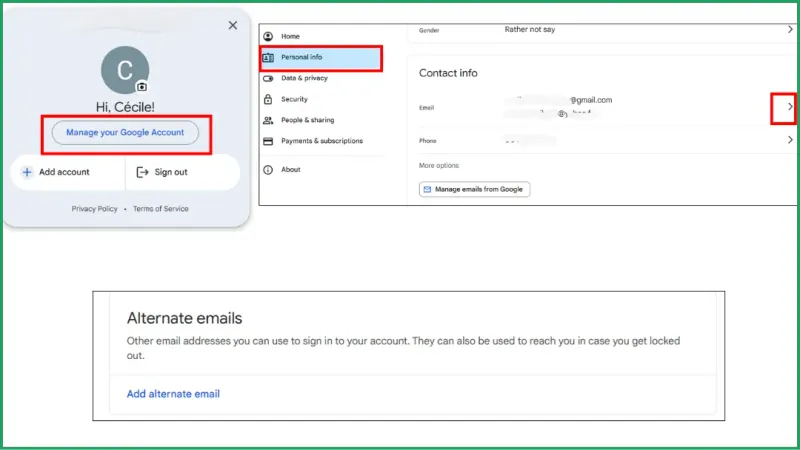The image size is (800, 450).
Task: Click the Email label in Contact info
Action: pos(427,108)
